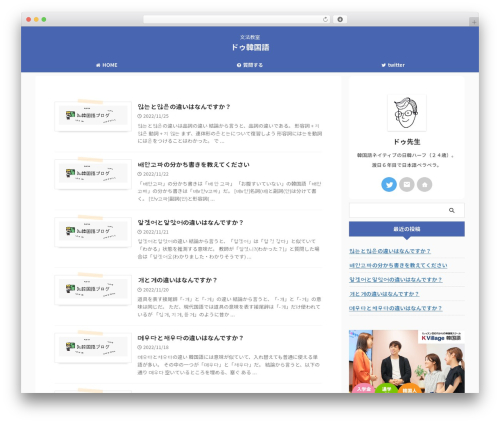This screenshot has height=423, width=500.
Task: Open post 배안고파の分かち書きを教えてください
Action: 193,165
